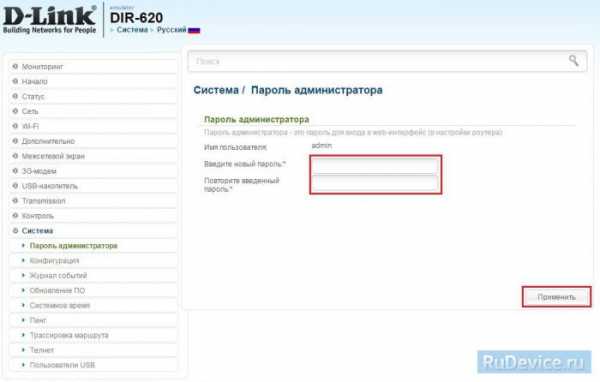Click the Система / Пароль администратора heading

(x=288, y=90)
